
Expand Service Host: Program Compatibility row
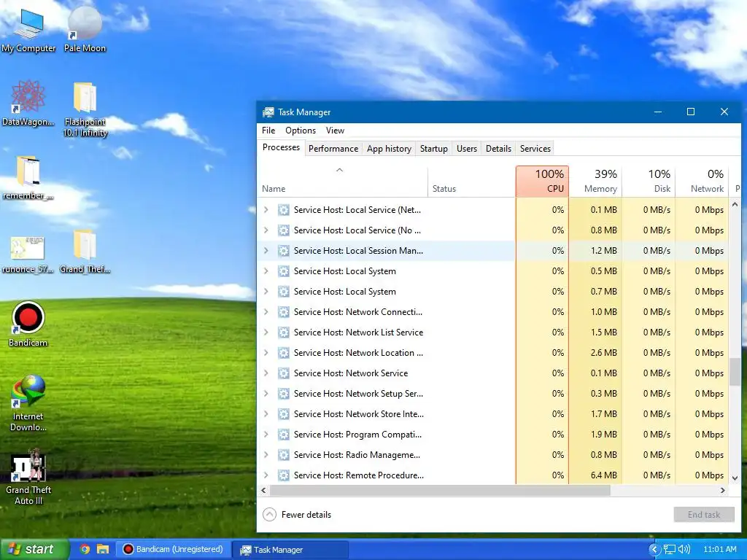pyautogui.click(x=266, y=435)
